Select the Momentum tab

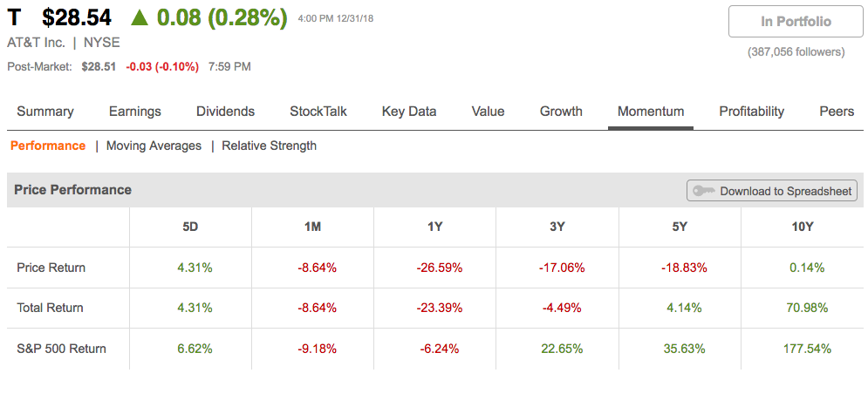(651, 112)
